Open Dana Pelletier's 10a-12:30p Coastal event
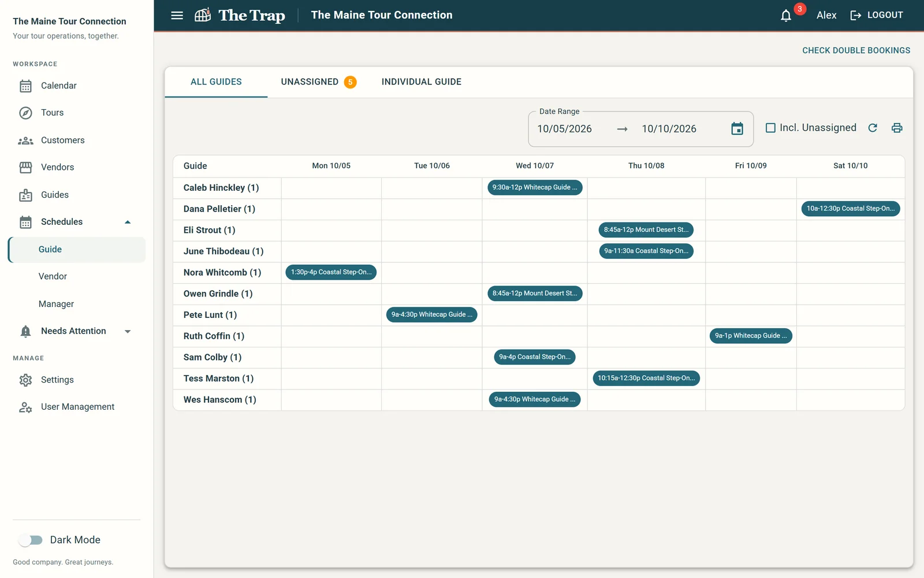The width and height of the screenshot is (924, 578). pos(851,209)
